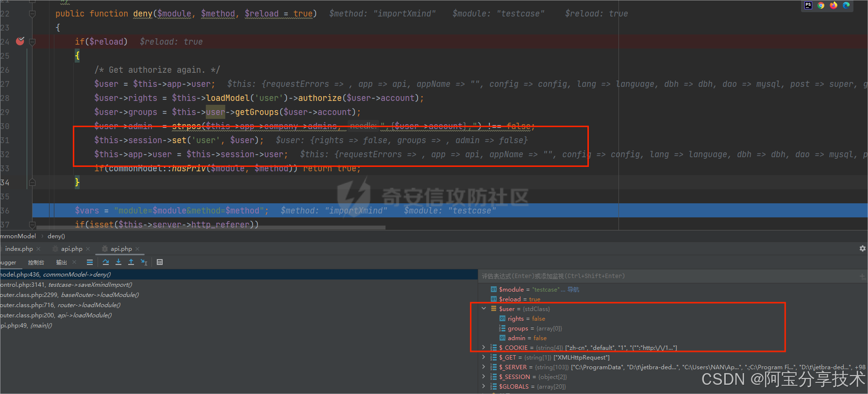Open debug panel settings gear
Image resolution: width=868 pixels, height=394 pixels.
(x=863, y=248)
